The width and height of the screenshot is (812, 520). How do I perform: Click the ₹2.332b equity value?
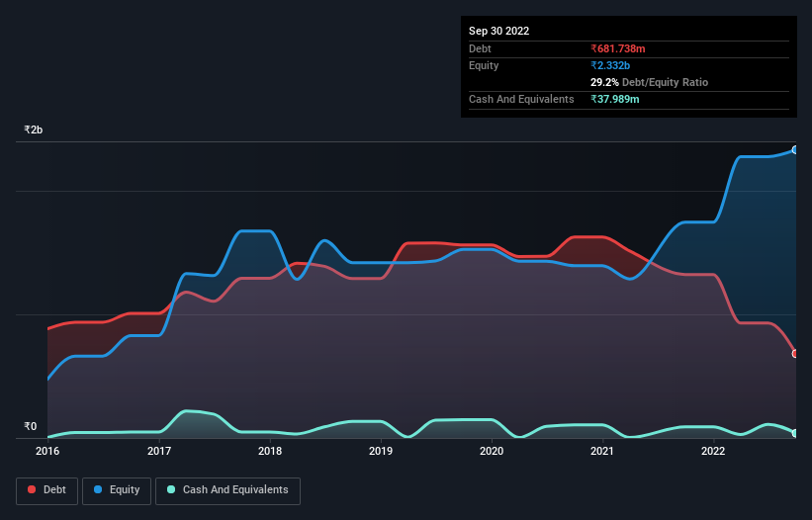(x=610, y=65)
